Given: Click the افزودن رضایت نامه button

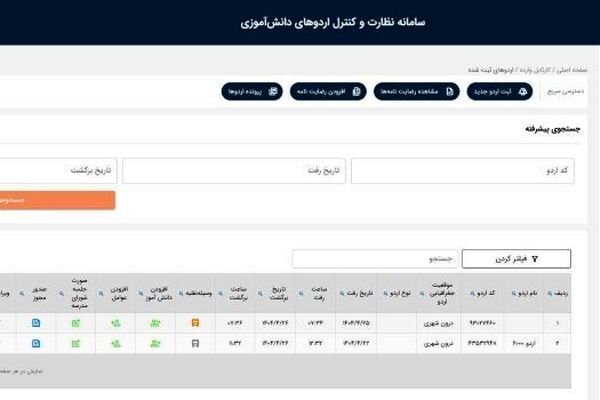Looking at the screenshot, I should coord(328,91).
